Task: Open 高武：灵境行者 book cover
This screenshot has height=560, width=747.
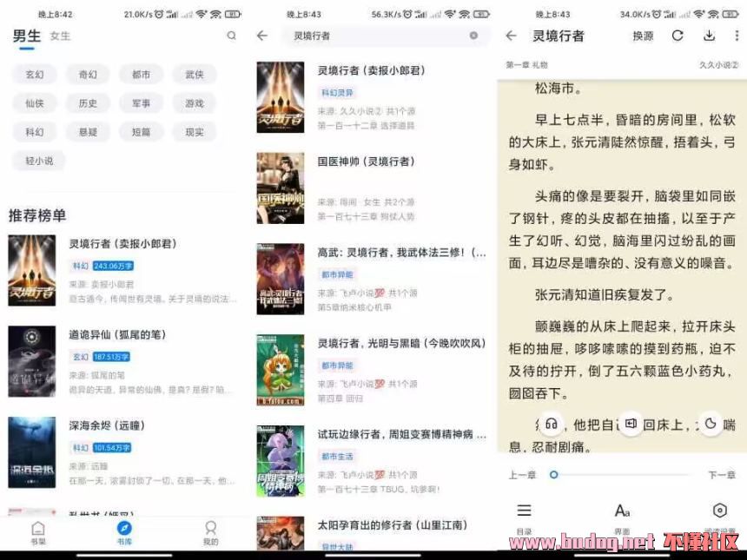Action: click(281, 279)
